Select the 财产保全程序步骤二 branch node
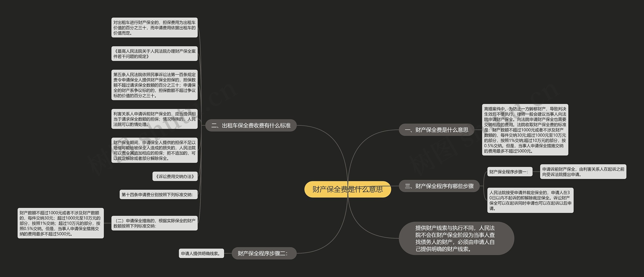 coord(264,253)
